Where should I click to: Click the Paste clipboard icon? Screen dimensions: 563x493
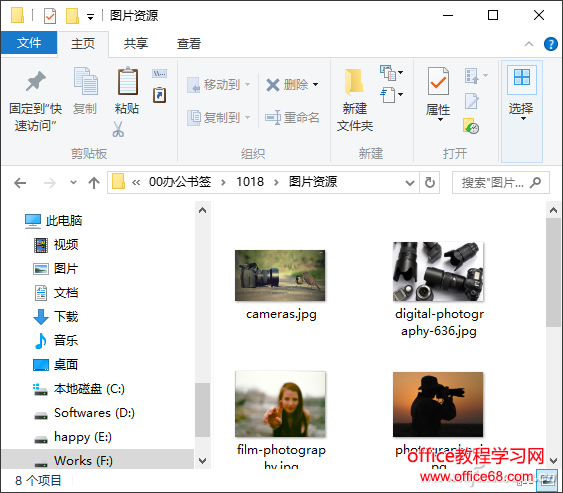click(x=127, y=81)
